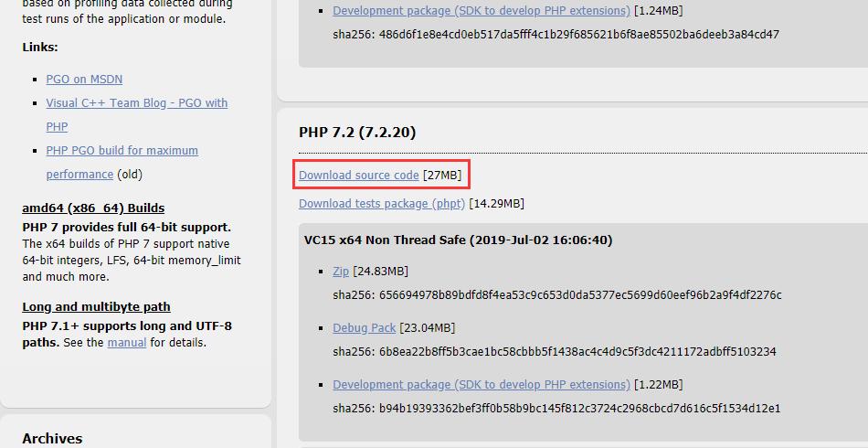Click the Long and multibyte path heading
Viewport: 868px width, 448px height.
pyautogui.click(x=96, y=307)
